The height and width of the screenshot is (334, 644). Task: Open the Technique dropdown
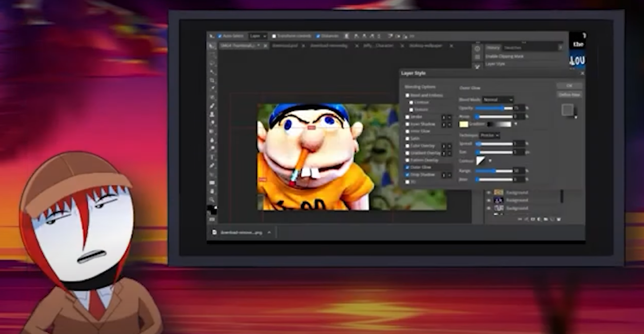pos(490,135)
